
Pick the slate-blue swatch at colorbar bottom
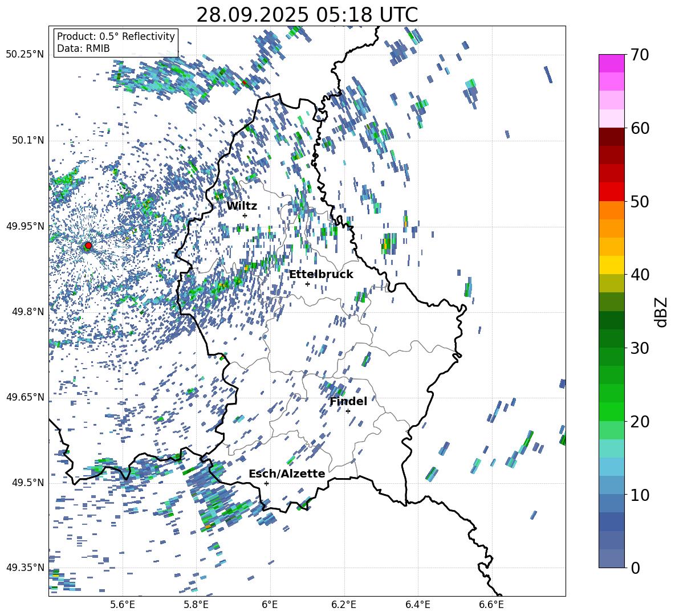click(611, 558)
